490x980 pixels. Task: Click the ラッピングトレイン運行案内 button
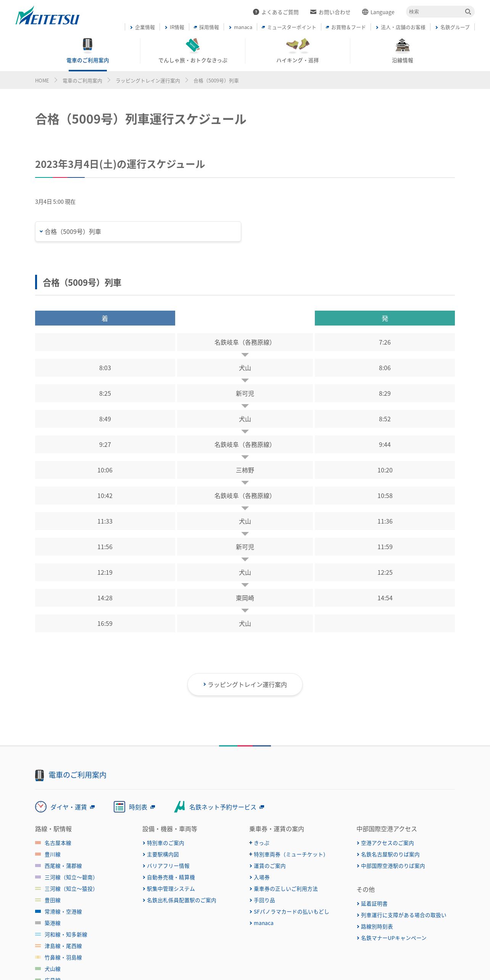(245, 685)
